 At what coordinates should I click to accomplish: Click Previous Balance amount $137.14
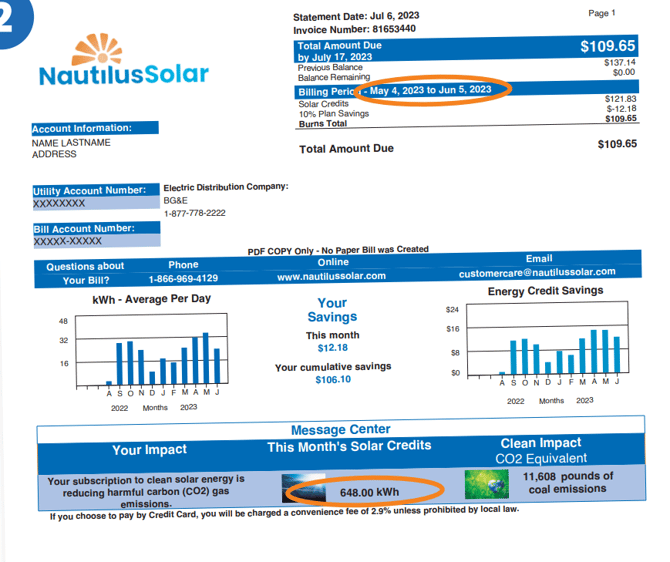(620, 62)
